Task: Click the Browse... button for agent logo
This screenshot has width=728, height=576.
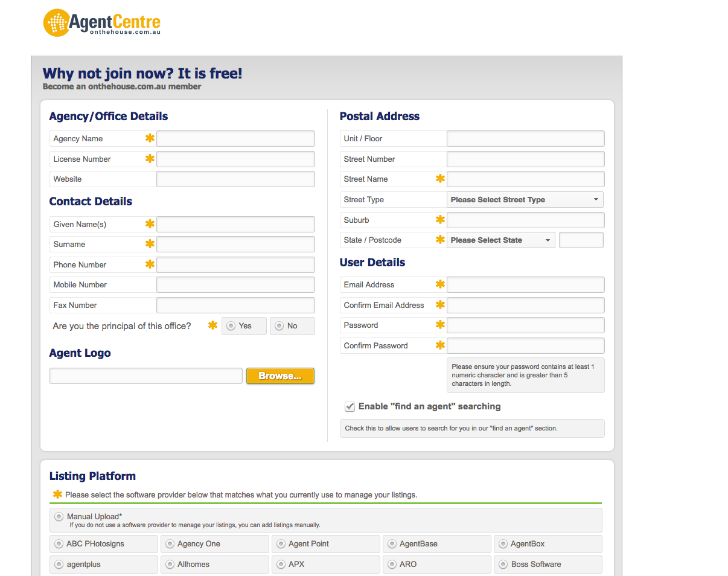Action: pos(280,376)
